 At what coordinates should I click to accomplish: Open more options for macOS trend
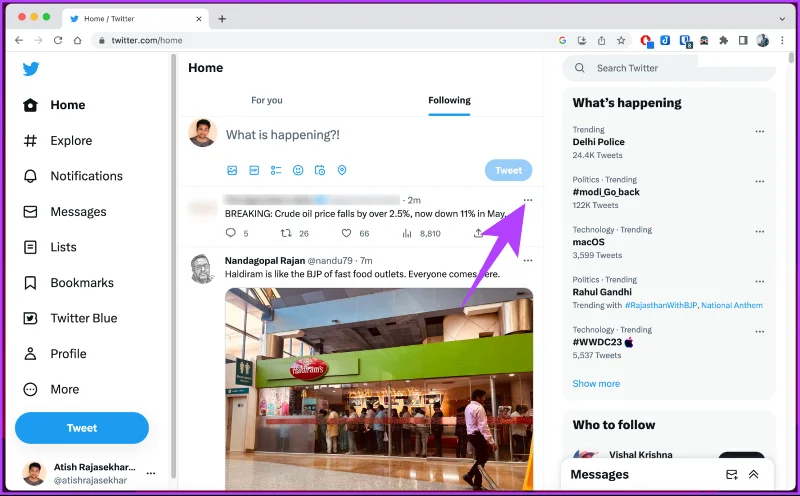tap(759, 231)
